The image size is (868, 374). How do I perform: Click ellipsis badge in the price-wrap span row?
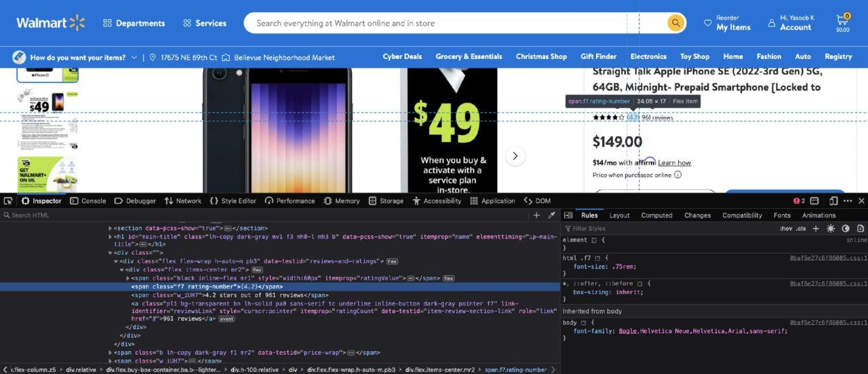[351, 352]
